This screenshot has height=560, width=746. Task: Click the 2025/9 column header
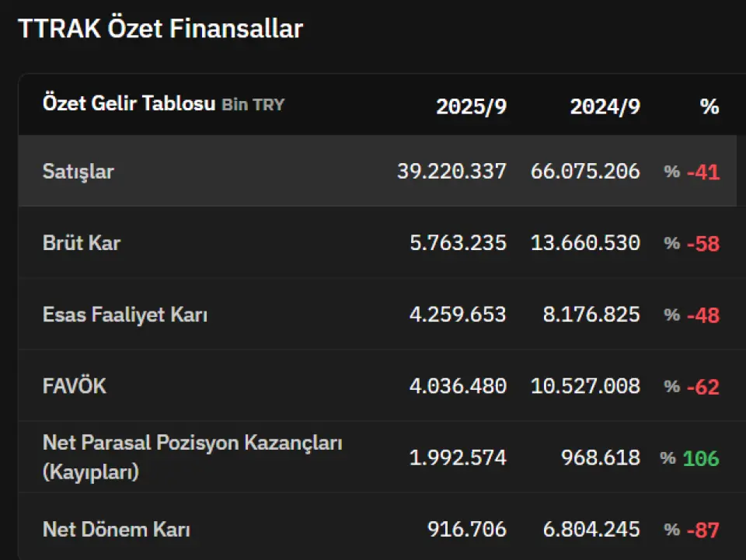[x=471, y=106]
